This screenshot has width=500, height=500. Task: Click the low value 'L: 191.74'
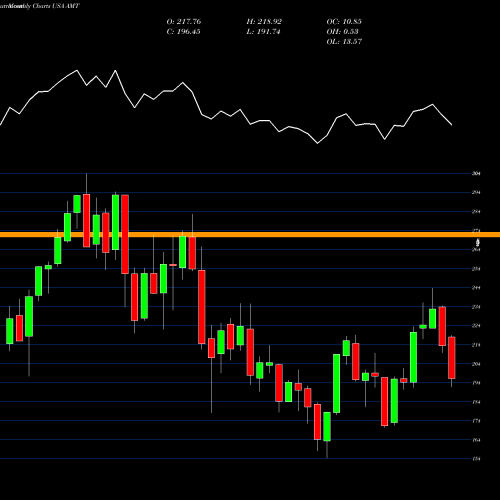coord(263,32)
